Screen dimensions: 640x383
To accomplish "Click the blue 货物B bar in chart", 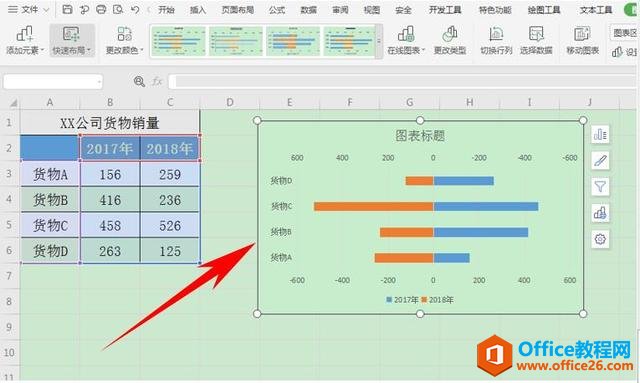I will pos(480,232).
